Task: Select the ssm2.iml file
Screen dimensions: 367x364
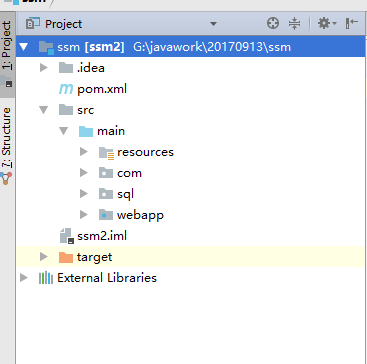Action: [102, 236]
